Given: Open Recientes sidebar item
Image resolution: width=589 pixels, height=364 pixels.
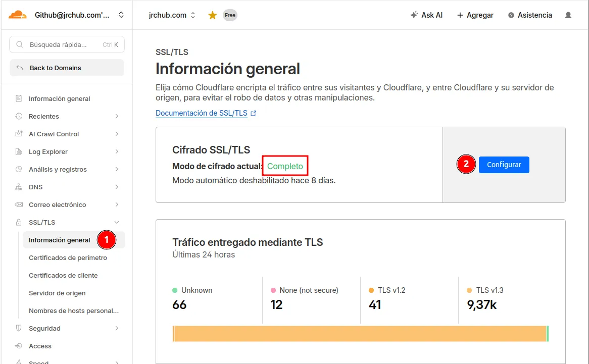Looking at the screenshot, I should pyautogui.click(x=44, y=116).
